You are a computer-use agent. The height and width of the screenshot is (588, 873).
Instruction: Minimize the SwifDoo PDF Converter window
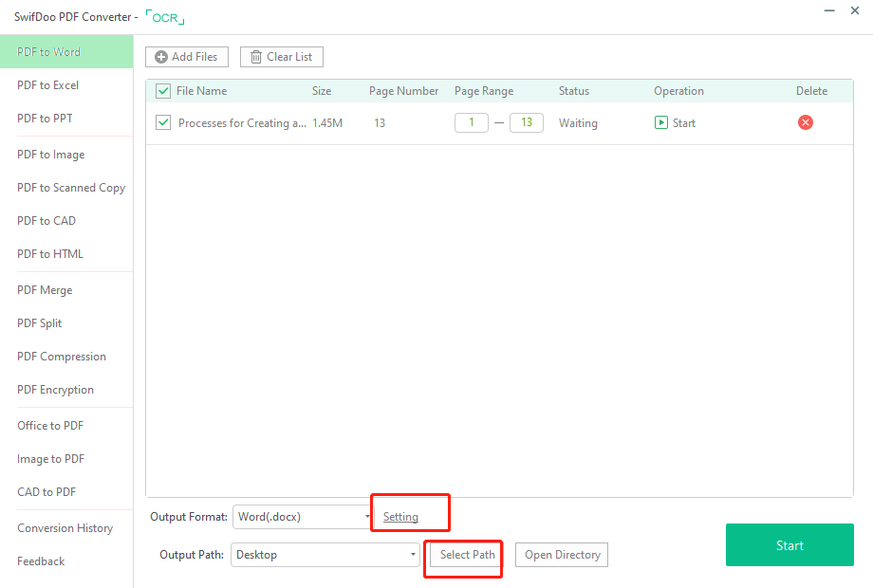(829, 10)
